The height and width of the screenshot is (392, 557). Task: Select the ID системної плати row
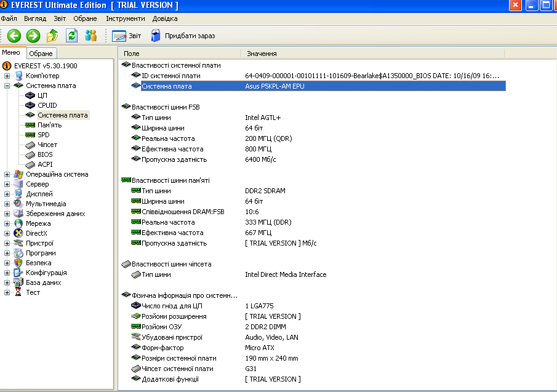318,76
